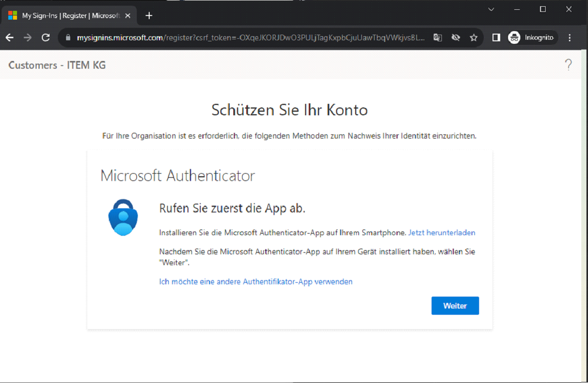Viewport: 588px width, 383px height.
Task: Click the lock icon in the address bar
Action: point(68,38)
